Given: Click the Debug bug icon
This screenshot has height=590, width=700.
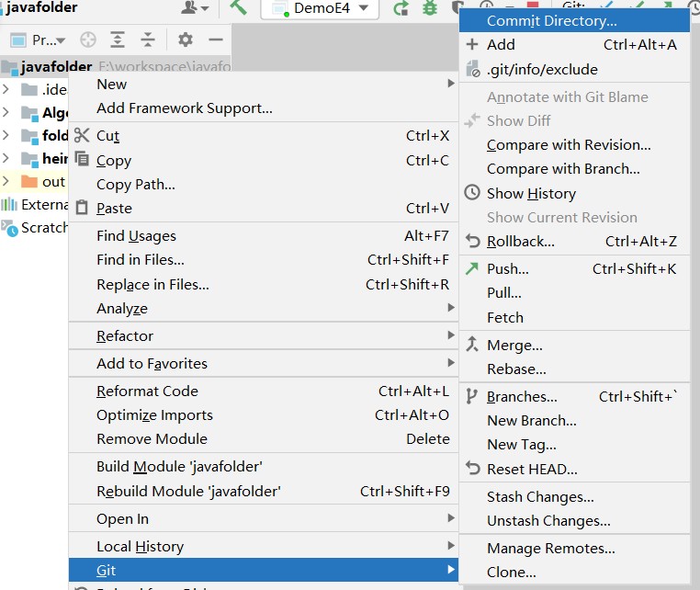Looking at the screenshot, I should click(429, 8).
